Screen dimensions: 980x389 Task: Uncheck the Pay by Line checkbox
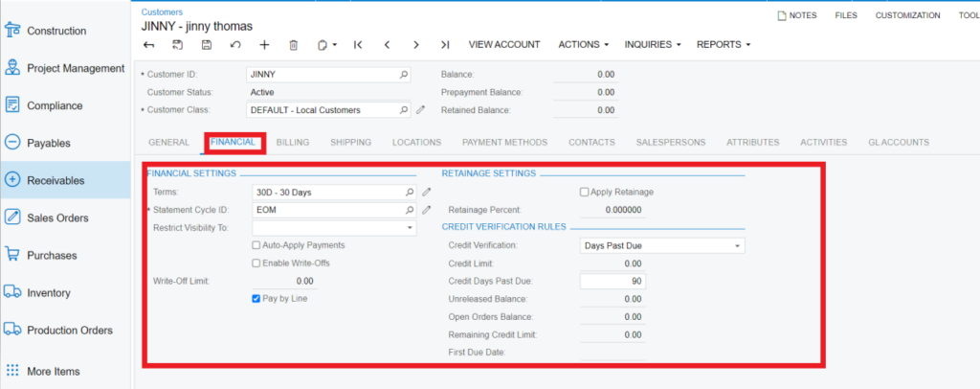click(256, 299)
